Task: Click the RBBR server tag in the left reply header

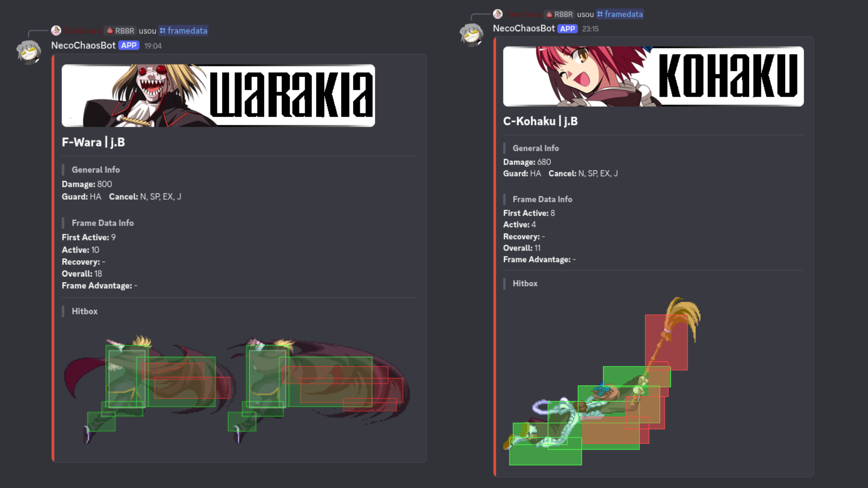Action: (x=120, y=31)
